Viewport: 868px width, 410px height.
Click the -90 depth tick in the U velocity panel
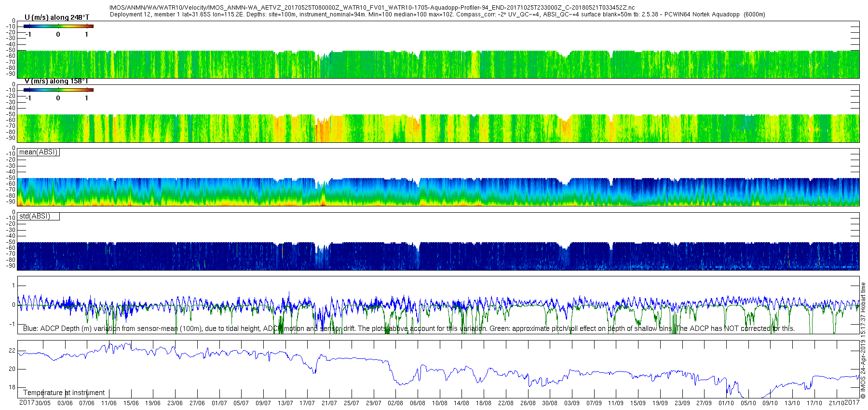tap(10, 74)
